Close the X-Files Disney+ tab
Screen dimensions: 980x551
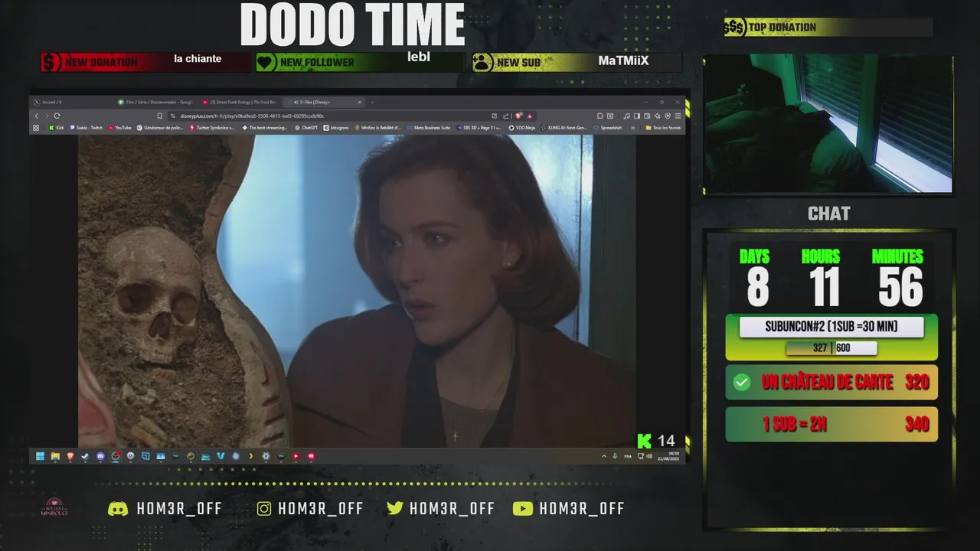click(360, 102)
